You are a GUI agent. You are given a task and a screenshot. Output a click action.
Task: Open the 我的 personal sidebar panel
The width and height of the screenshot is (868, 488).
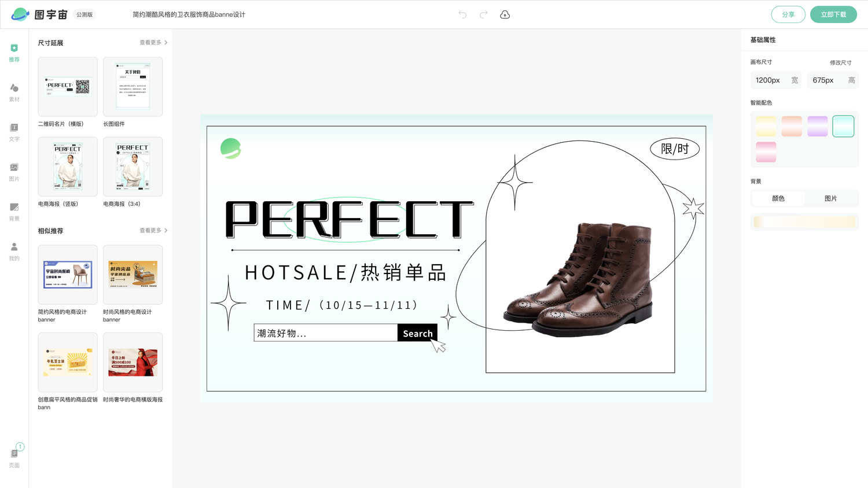(x=14, y=252)
